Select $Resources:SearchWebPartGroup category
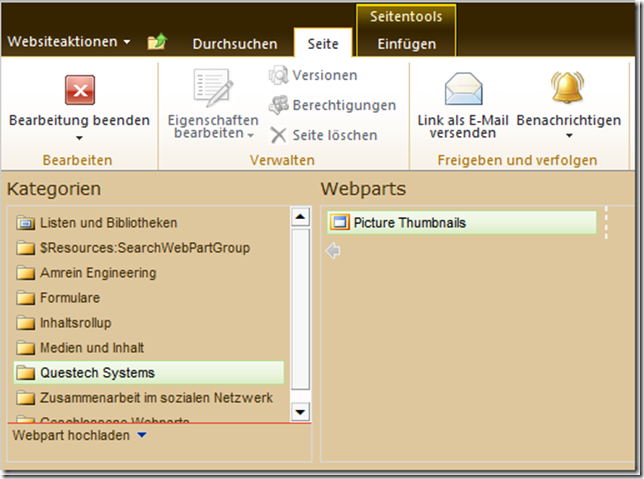644x479 pixels. click(x=149, y=248)
